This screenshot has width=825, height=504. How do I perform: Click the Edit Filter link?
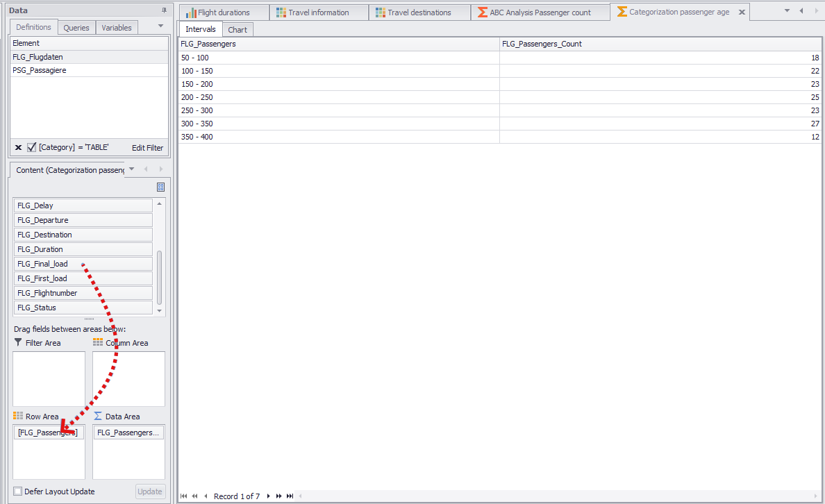pos(147,147)
